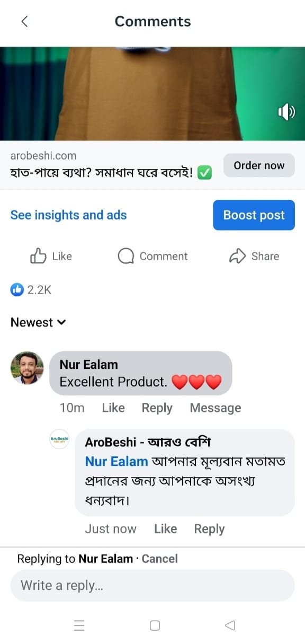Tap the Write a reply input field
This screenshot has height=644, width=305.
click(152, 586)
